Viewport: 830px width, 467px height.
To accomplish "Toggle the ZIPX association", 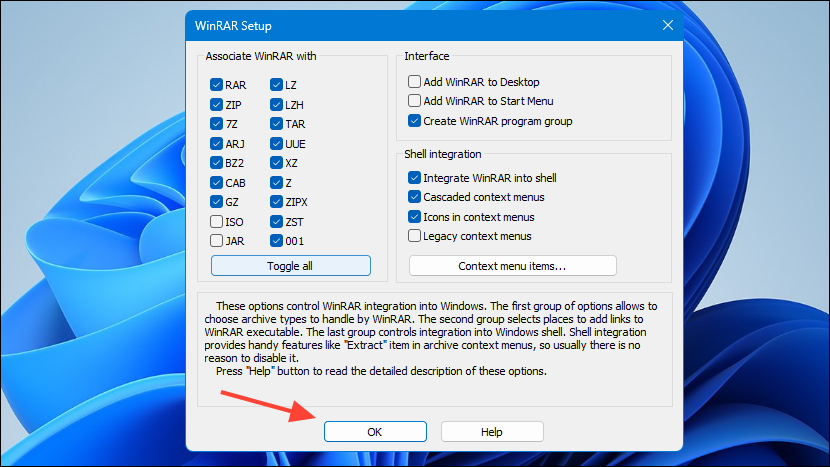I will point(276,202).
